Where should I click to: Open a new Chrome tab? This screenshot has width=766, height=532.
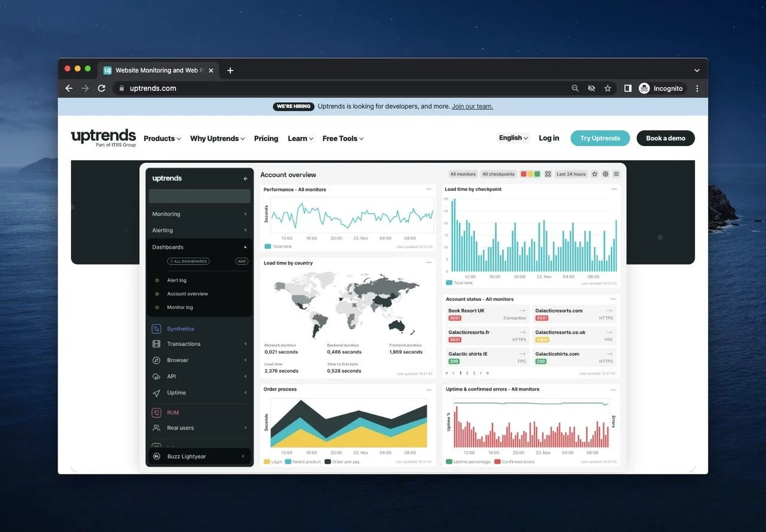click(230, 71)
